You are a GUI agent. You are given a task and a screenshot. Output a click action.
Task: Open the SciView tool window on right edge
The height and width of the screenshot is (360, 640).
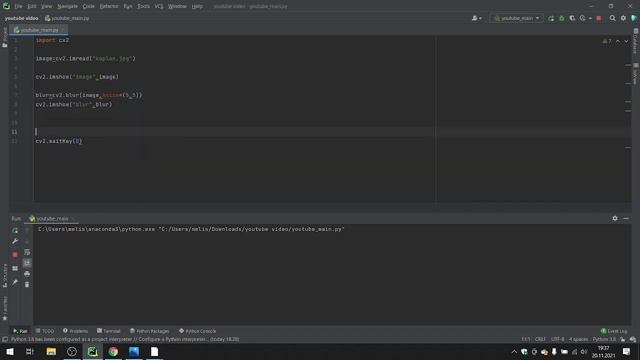pyautogui.click(x=636, y=74)
